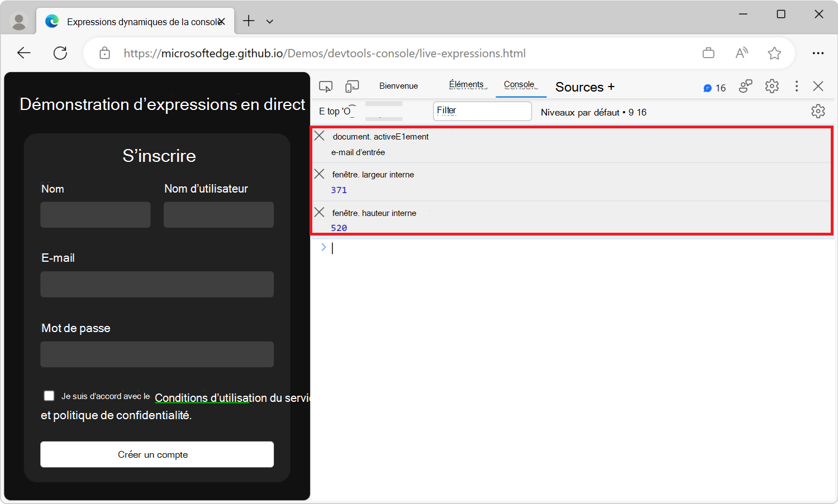Screen dimensions: 838x504
Task: Create a new live expression with the eye icon
Action: click(x=349, y=111)
